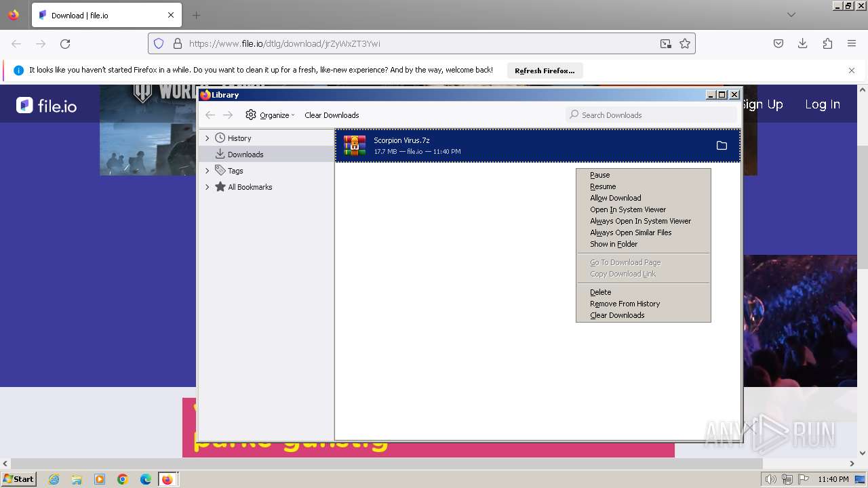Open the File Explorer taskbar icon

pyautogui.click(x=77, y=479)
